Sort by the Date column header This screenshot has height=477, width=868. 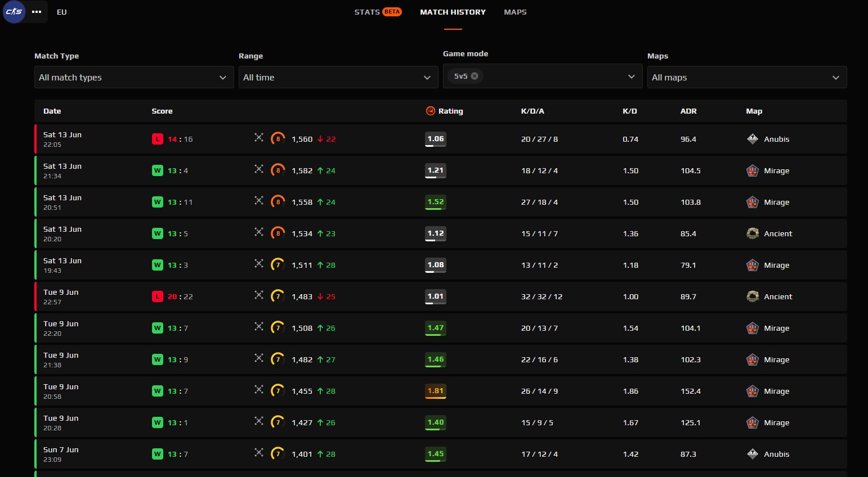[52, 111]
